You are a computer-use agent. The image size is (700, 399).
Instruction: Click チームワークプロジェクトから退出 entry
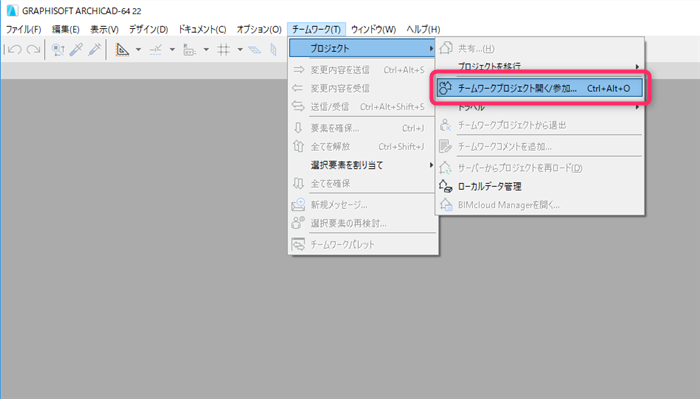click(540, 125)
